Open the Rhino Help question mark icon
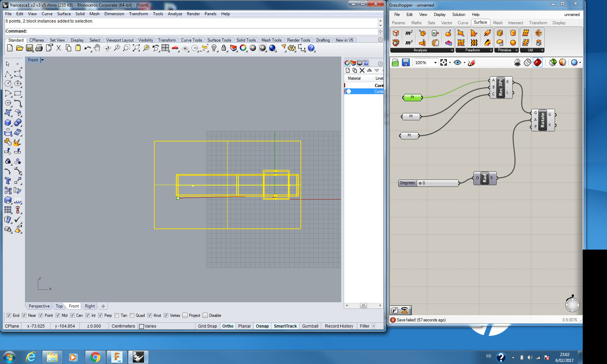This screenshot has width=607, height=364. [x=311, y=48]
